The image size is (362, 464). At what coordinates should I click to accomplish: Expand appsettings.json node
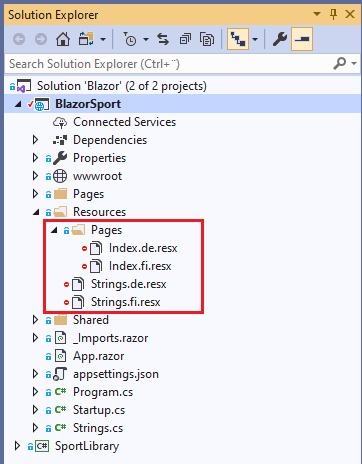[35, 374]
